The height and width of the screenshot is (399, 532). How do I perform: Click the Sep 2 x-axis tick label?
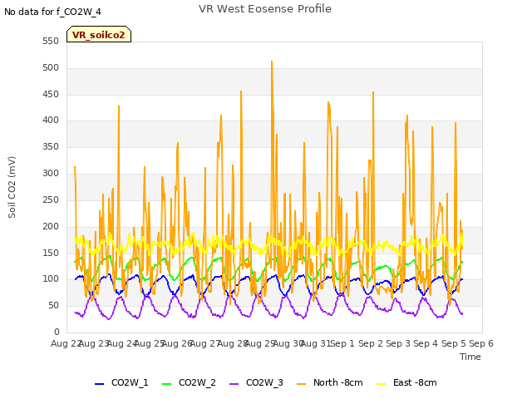371,343
